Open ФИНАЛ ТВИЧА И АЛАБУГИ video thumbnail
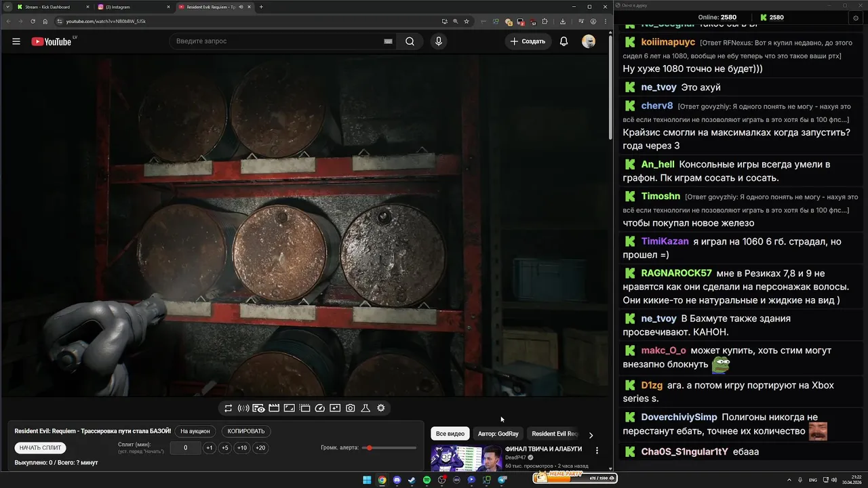The height and width of the screenshot is (488, 868). (467, 458)
